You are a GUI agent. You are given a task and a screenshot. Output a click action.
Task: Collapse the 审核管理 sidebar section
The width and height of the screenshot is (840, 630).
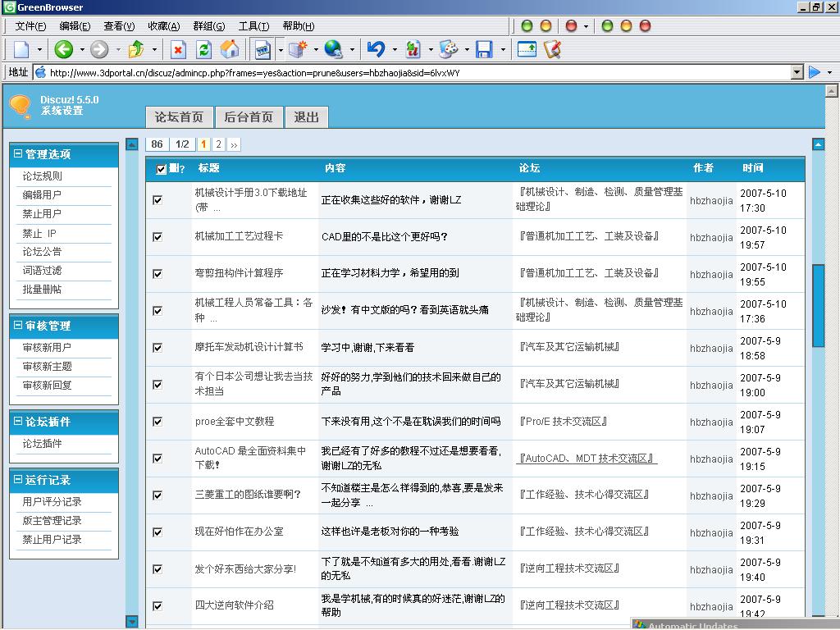tap(18, 325)
